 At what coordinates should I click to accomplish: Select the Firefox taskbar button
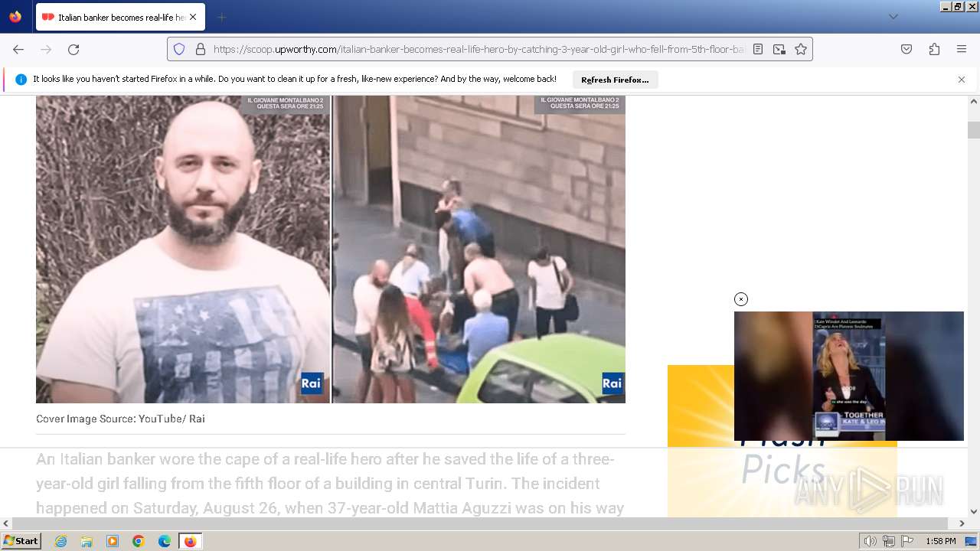click(190, 541)
